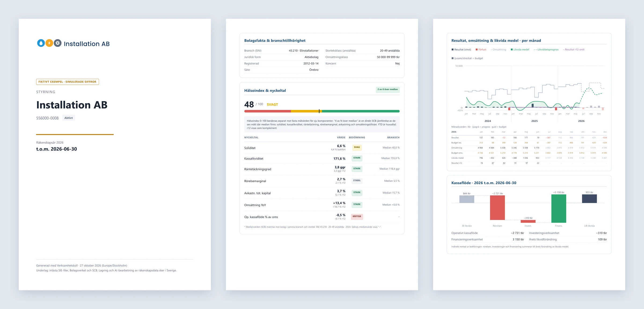Click the '2025' year label under chart
This screenshot has width=644, height=309.
pos(534,121)
